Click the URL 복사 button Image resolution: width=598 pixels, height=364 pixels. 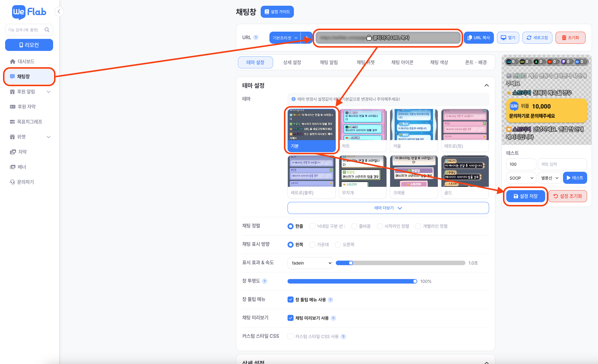[x=479, y=38]
